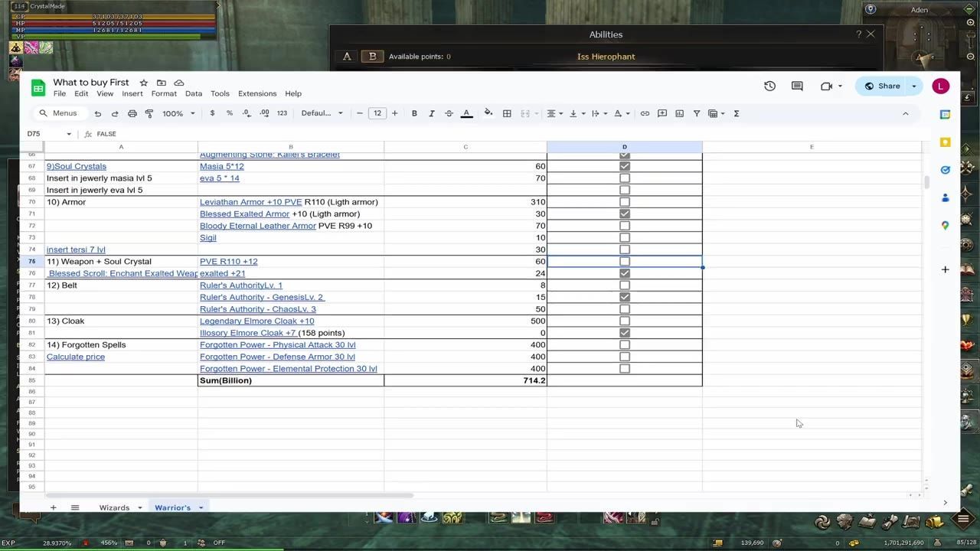Uncheck Illosory Elmore Cloak +7 checkbox
Screen dimensions: 980x551
[625, 333]
